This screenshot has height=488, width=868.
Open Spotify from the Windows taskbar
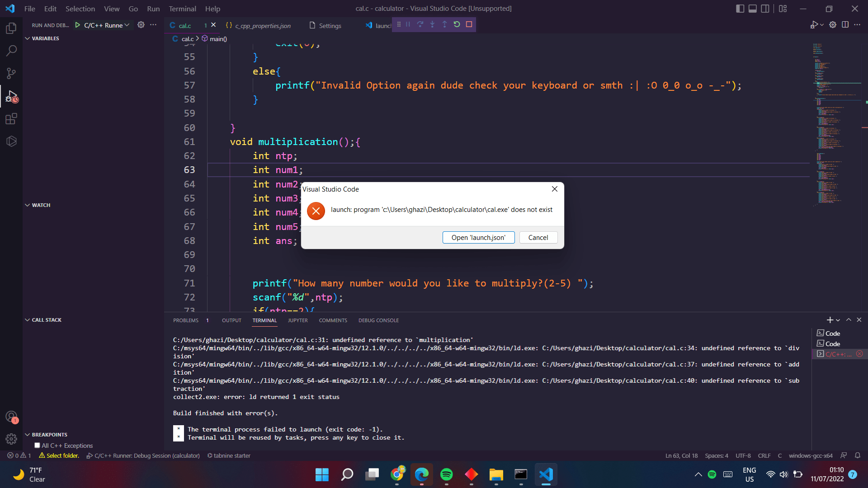446,474
